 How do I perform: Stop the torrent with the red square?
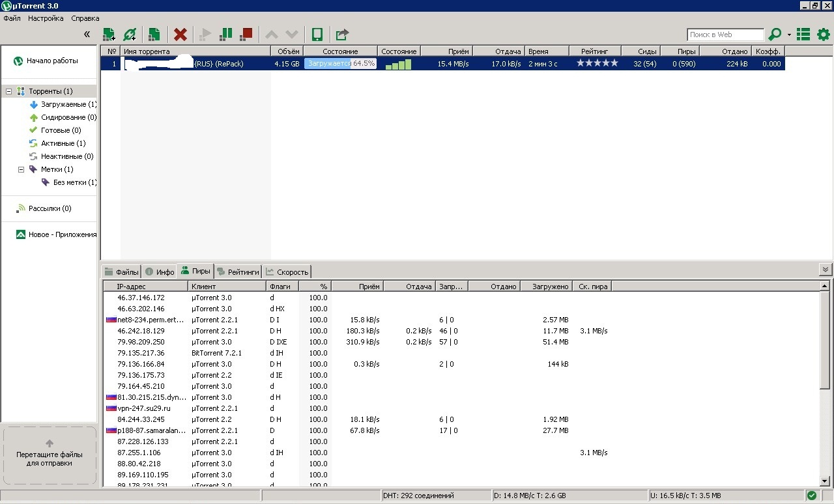pyautogui.click(x=246, y=34)
